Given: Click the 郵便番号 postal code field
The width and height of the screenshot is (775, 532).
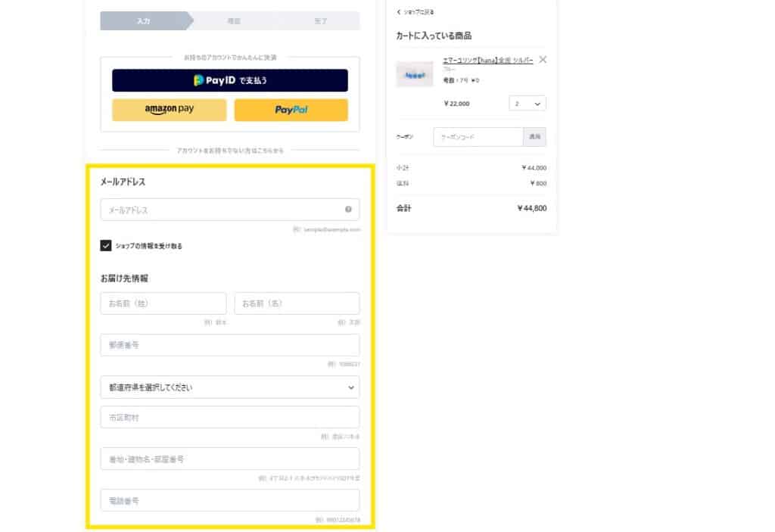Looking at the screenshot, I should pyautogui.click(x=230, y=345).
